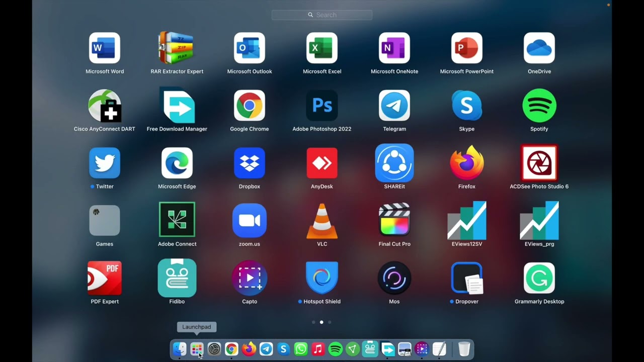Click Chrome icon in the Dock
The width and height of the screenshot is (644, 362).
point(231,349)
